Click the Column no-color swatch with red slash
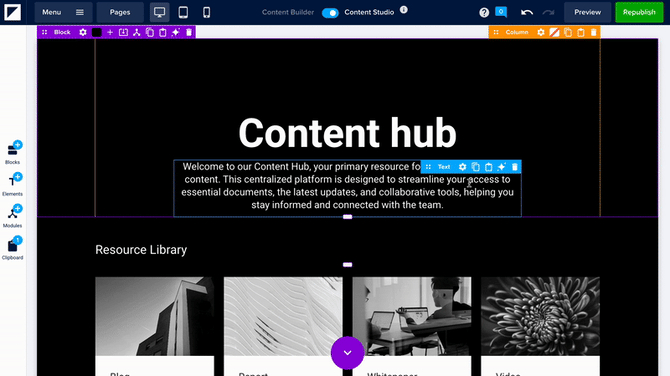Screen dimensions: 670x376 click(x=554, y=32)
